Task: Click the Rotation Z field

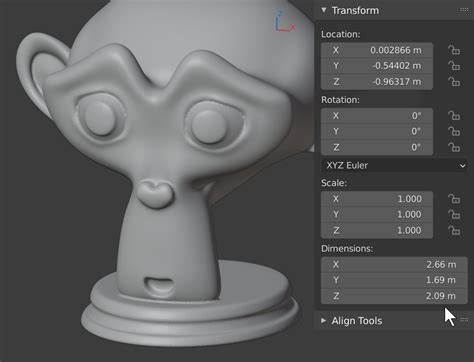Action: (x=377, y=147)
